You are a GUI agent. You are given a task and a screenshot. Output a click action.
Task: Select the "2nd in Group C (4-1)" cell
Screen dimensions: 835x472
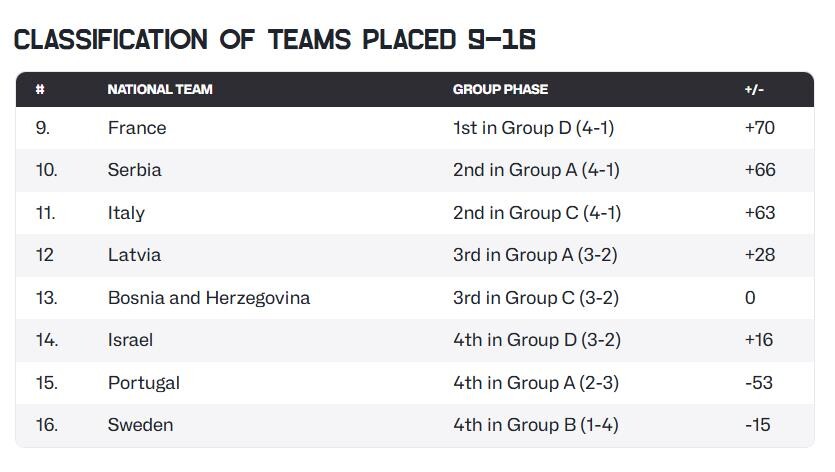tap(537, 213)
